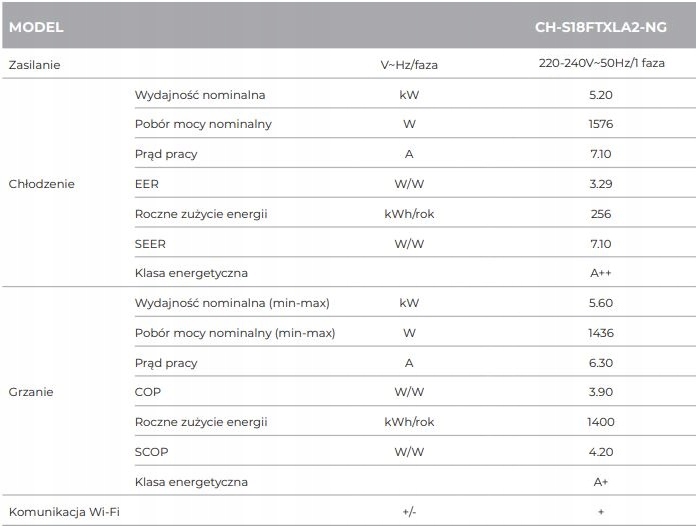
Task: Click the Komunikacja Wi-Fi row label
Action: (64, 512)
